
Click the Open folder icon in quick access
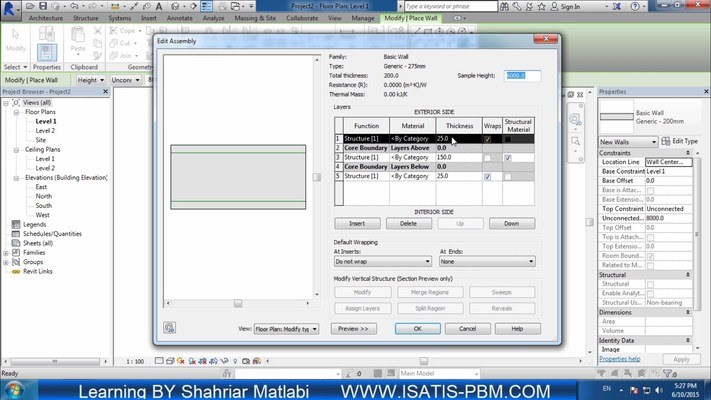30,6
